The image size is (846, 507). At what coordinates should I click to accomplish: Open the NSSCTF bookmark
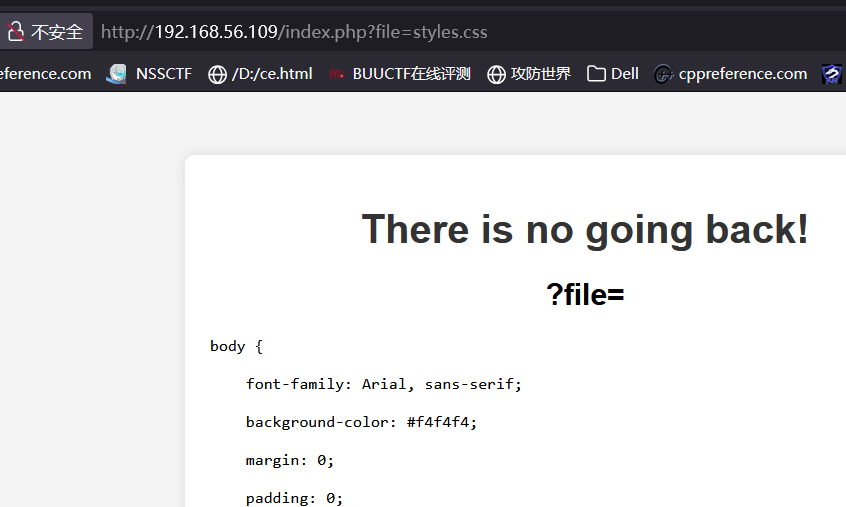coord(149,74)
